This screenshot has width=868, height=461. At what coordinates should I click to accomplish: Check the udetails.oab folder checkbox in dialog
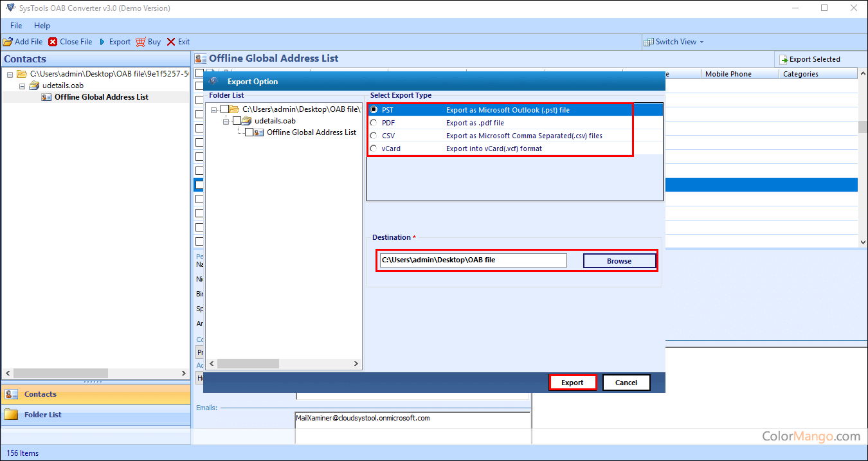pyautogui.click(x=237, y=121)
